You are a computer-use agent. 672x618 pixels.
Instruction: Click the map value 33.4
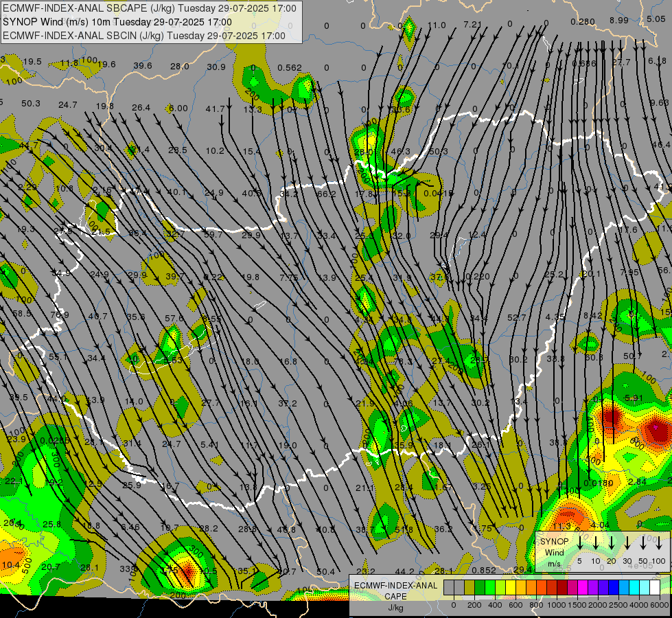(x=326, y=236)
